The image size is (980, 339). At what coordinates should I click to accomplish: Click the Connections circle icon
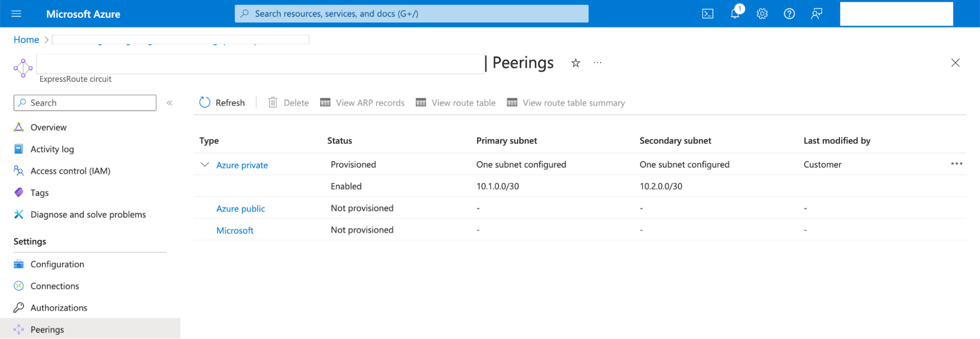[x=19, y=286]
